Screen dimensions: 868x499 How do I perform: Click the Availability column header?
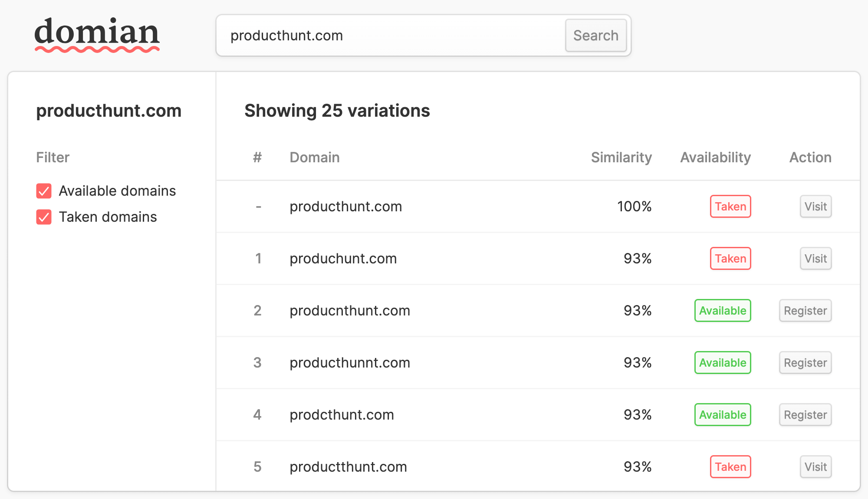[x=715, y=158]
